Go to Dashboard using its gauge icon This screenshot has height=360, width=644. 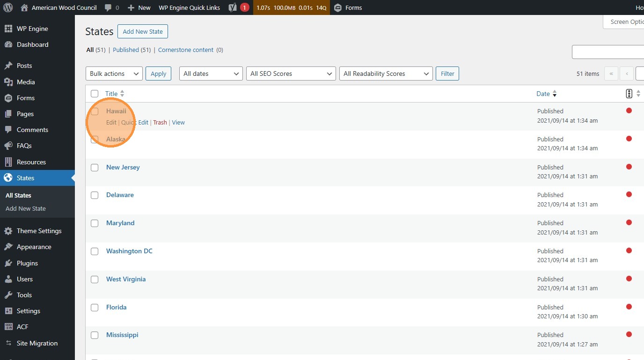tap(8, 44)
